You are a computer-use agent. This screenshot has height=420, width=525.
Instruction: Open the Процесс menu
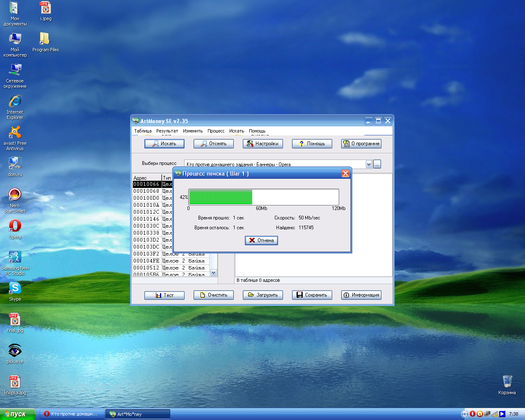(216, 131)
